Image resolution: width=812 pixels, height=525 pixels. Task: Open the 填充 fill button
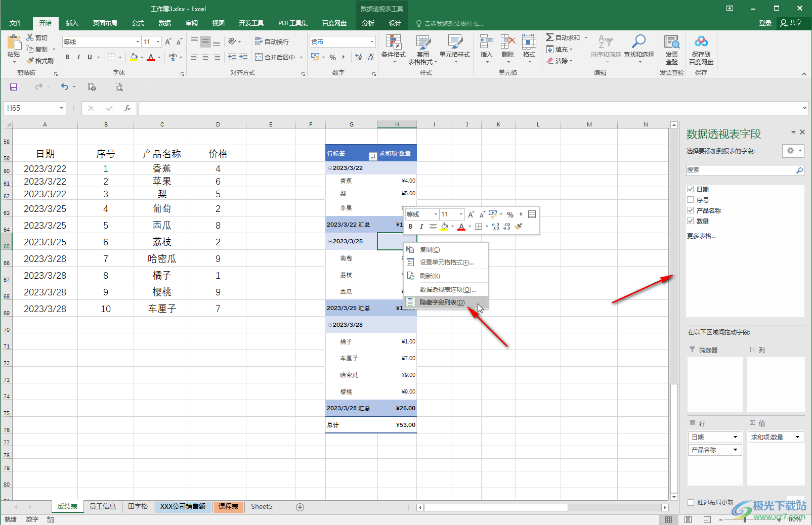tap(560, 50)
